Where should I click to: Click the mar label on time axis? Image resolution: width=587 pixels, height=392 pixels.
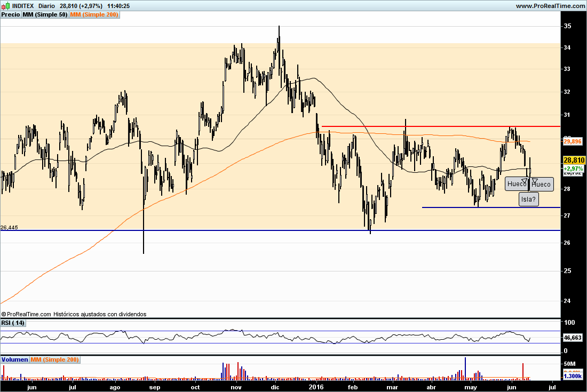point(392,387)
